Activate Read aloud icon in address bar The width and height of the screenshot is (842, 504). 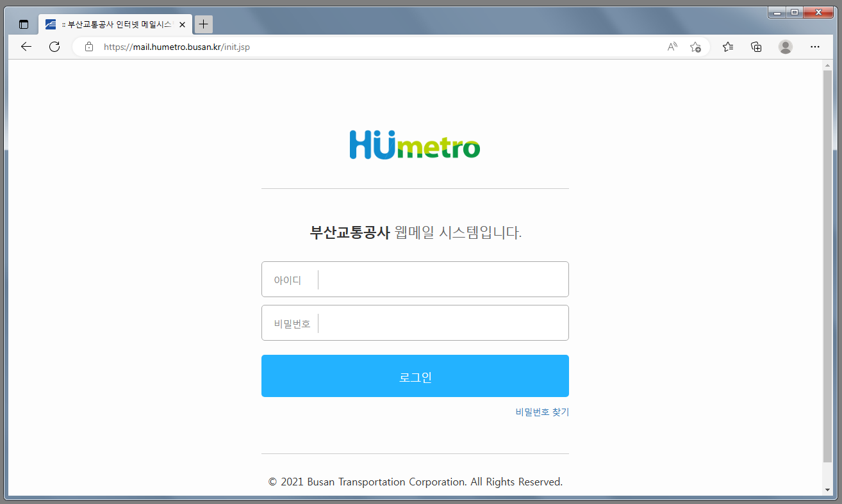pyautogui.click(x=672, y=47)
